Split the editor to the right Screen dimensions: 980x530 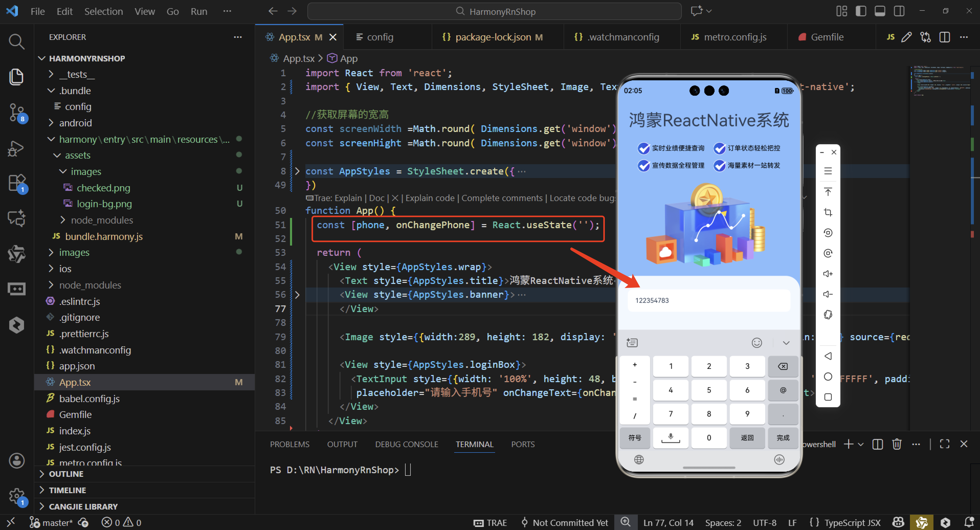[945, 37]
